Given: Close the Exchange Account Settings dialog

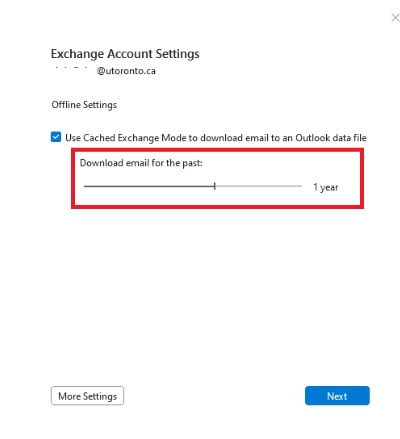Looking at the screenshot, I should 395,18.
